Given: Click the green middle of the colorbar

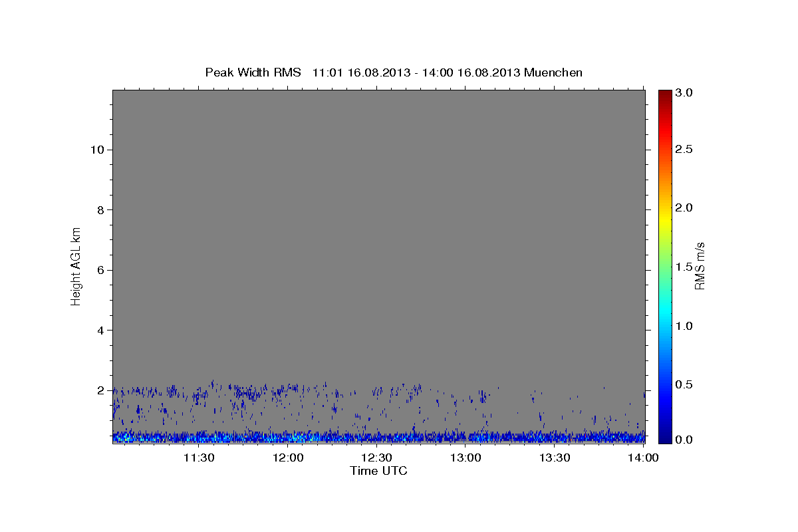Looking at the screenshot, I should 665,266.
